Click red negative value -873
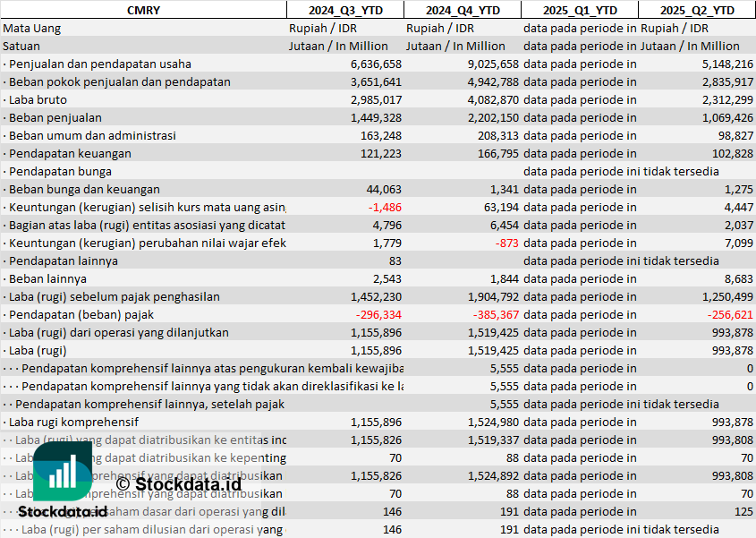 (x=506, y=243)
